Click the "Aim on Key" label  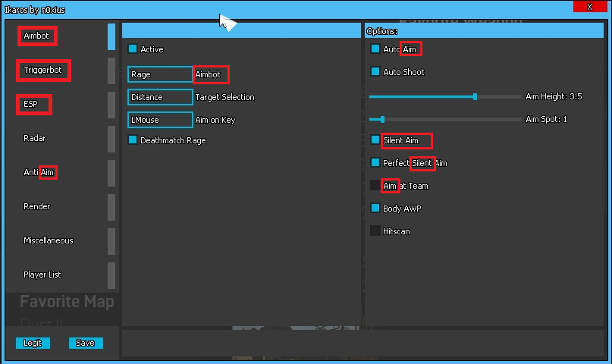pos(215,120)
